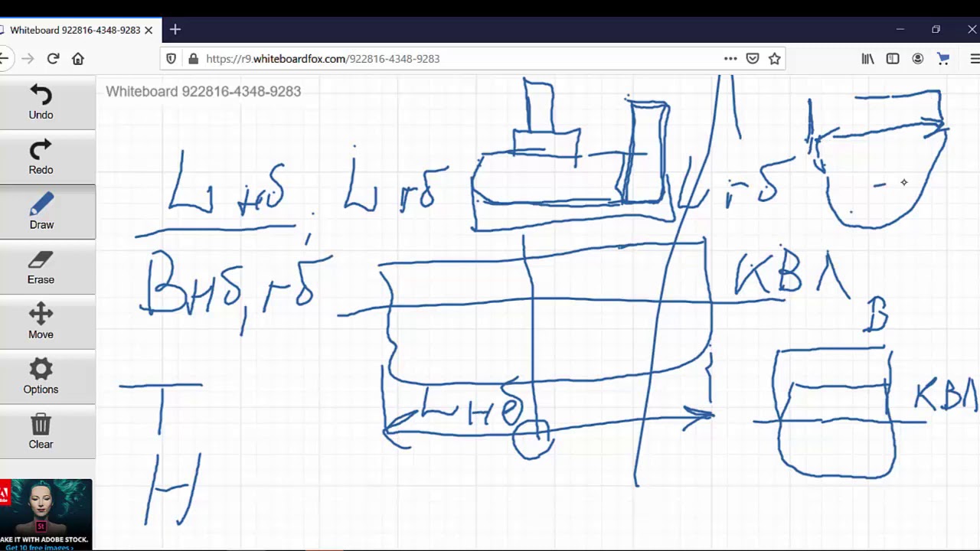The width and height of the screenshot is (980, 551).
Task: Click the Whiteboard 922816-4348-9283 title text
Action: tap(203, 91)
